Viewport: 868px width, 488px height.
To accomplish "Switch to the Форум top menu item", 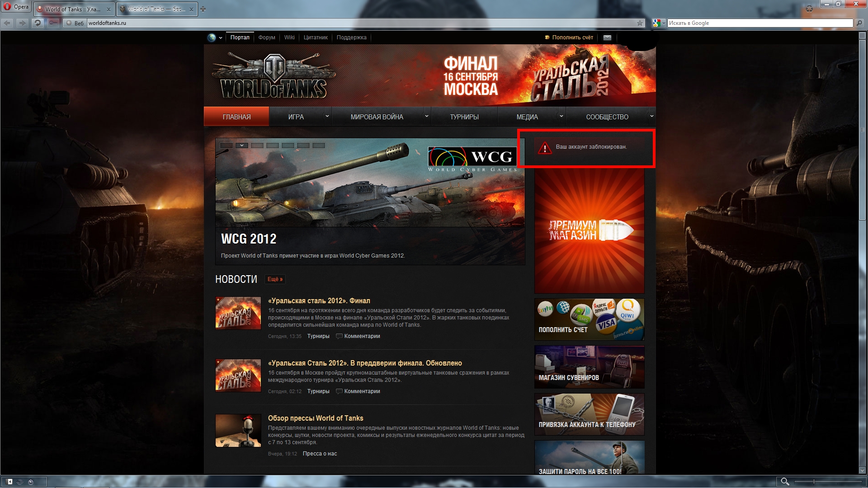I will click(267, 38).
